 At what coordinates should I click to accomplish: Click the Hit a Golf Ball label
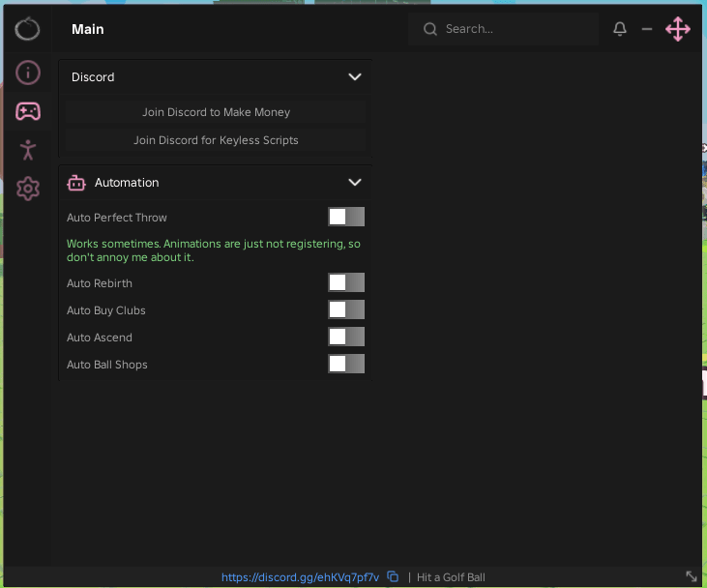click(x=451, y=577)
